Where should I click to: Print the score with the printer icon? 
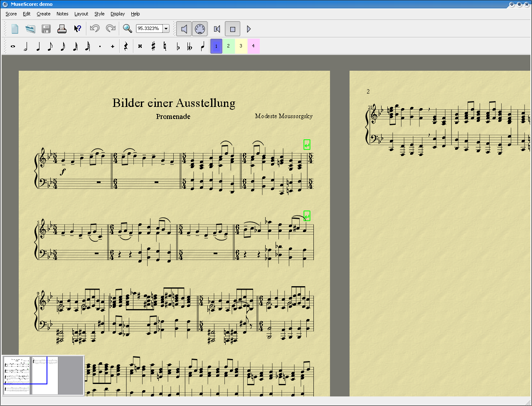pyautogui.click(x=62, y=29)
